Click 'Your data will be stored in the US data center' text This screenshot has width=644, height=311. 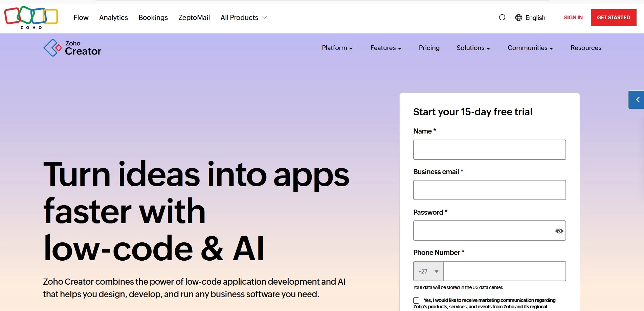click(x=458, y=287)
